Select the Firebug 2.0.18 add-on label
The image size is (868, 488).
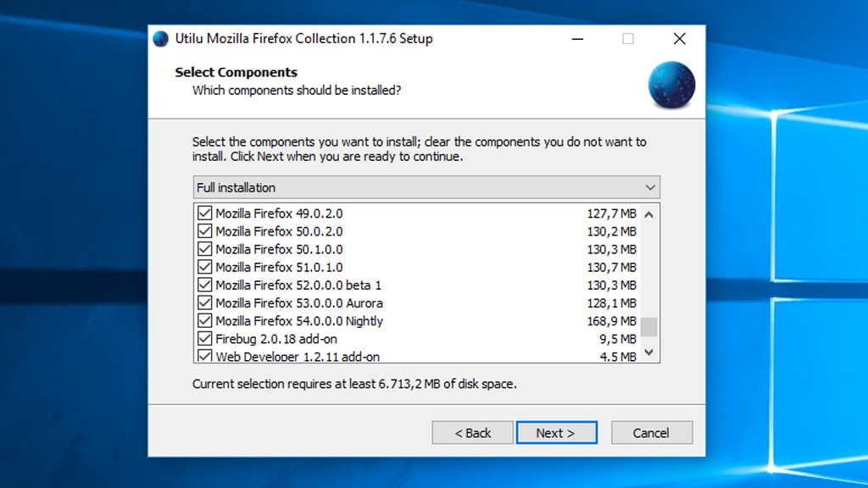[276, 339]
